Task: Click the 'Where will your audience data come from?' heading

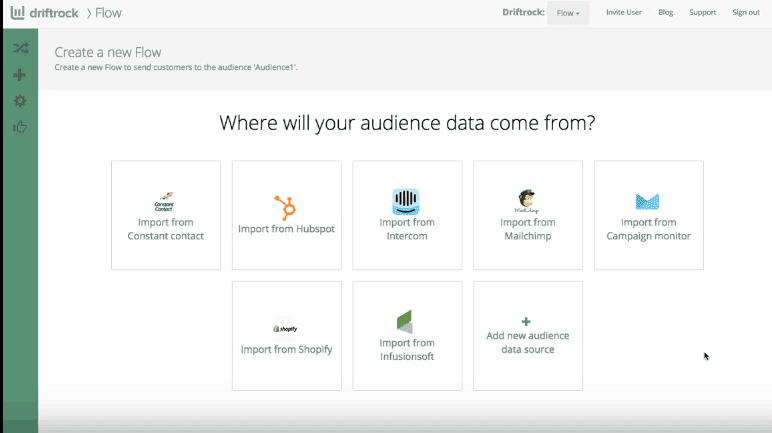Action: tap(407, 123)
